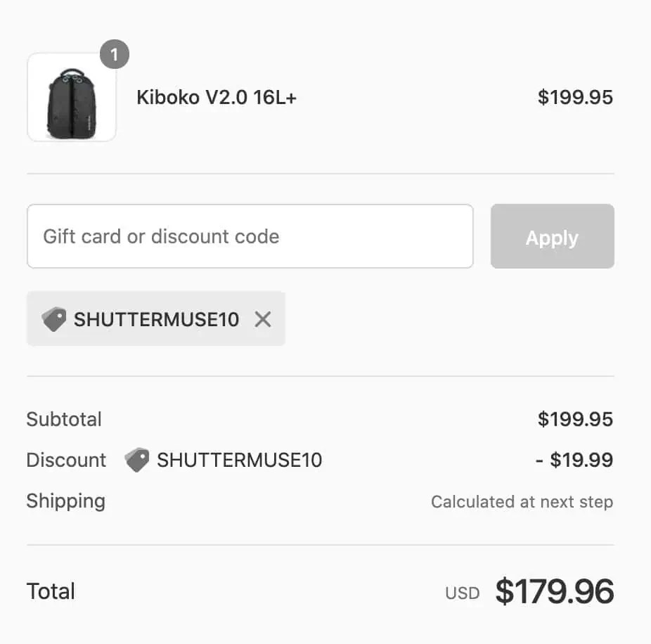This screenshot has width=651, height=644.
Task: Click the Discount row label
Action: (65, 459)
